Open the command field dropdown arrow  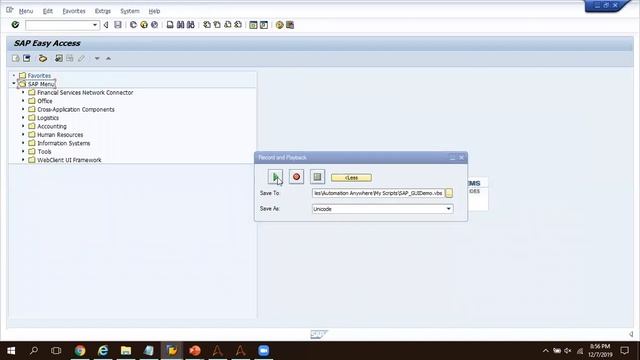click(x=95, y=25)
